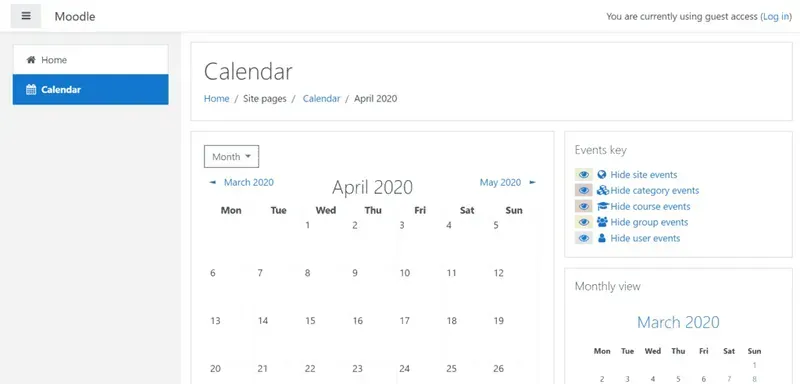Toggle the hamburger side panel button

click(x=26, y=16)
